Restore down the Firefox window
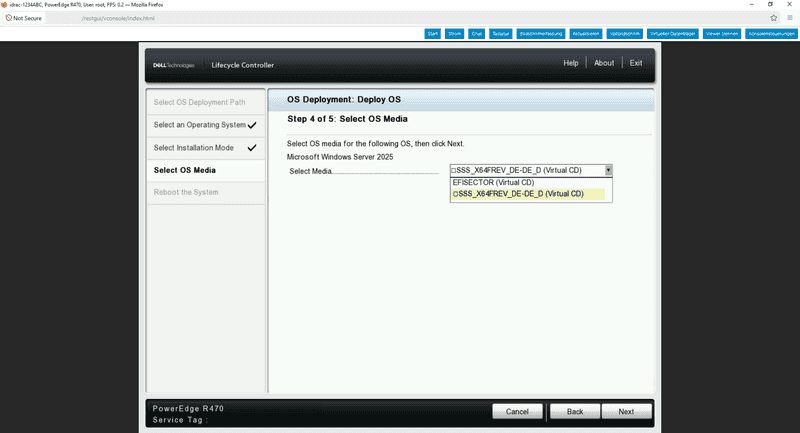 coord(770,4)
